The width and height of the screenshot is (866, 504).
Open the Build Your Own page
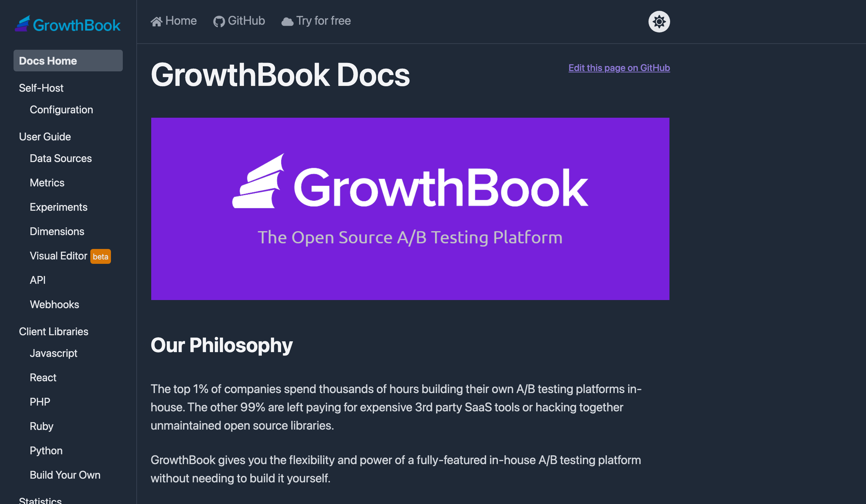click(x=65, y=475)
